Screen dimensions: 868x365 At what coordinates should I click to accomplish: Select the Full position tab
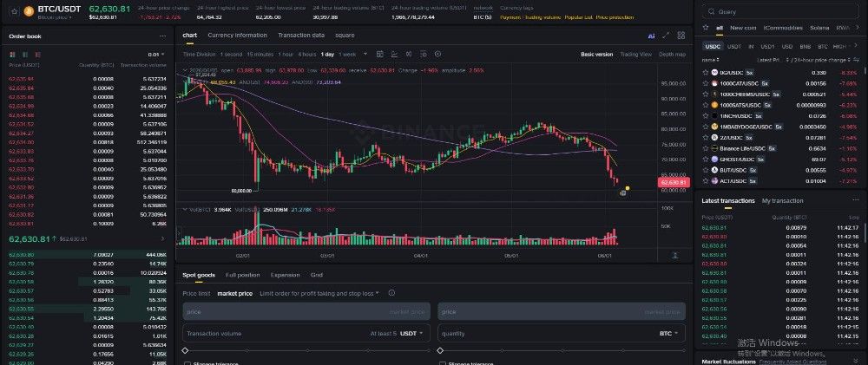coord(242,275)
